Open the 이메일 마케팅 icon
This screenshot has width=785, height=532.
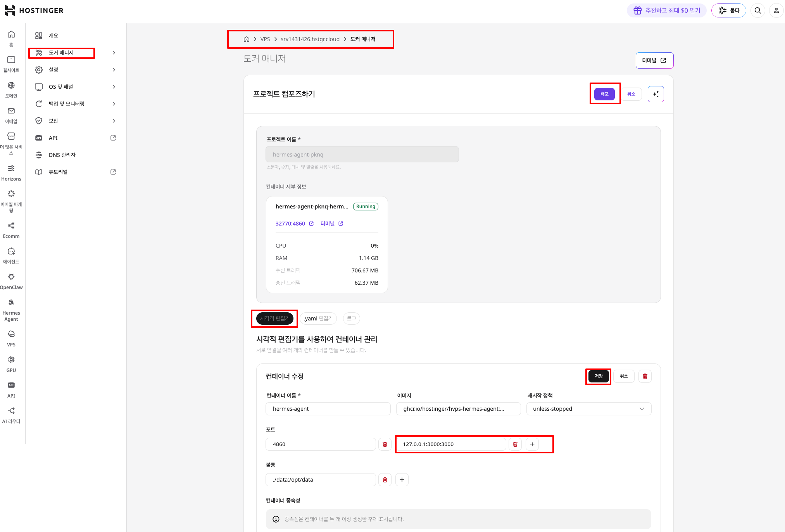tap(11, 194)
